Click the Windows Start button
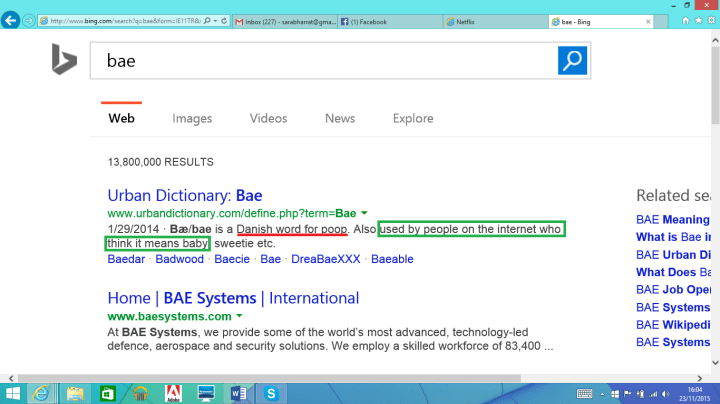 [12, 392]
